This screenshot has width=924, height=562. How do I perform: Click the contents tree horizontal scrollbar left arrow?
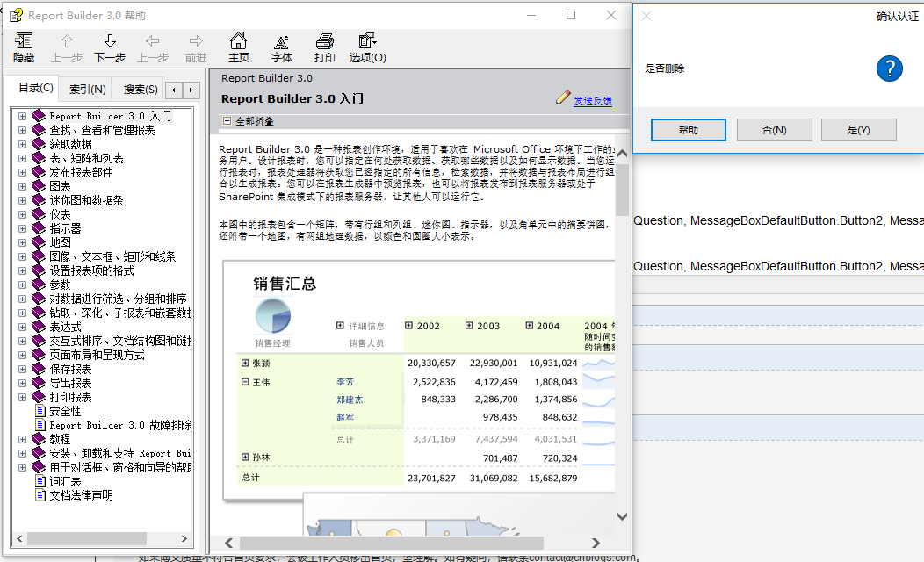pyautogui.click(x=19, y=538)
